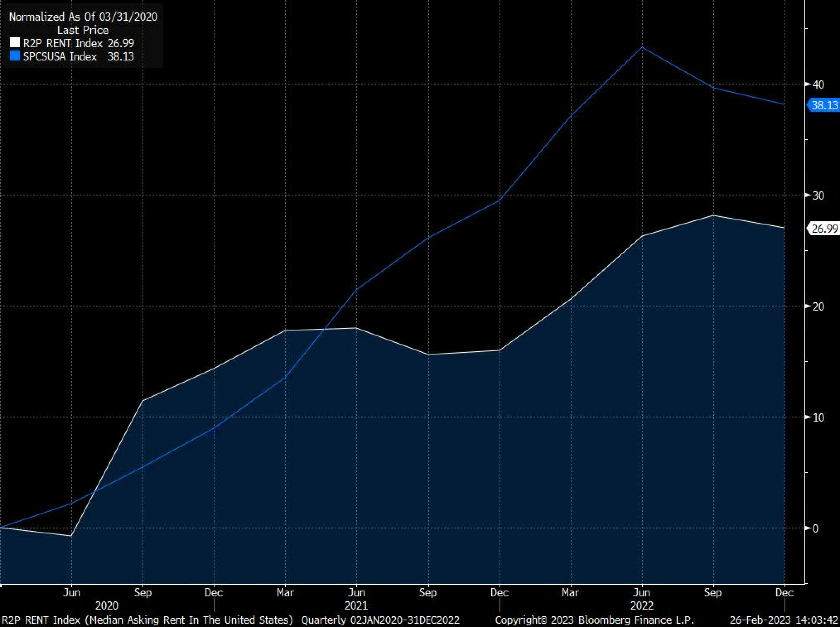Click the 2022 year label on x-axis
Screen dimensions: 840x627
(642, 605)
